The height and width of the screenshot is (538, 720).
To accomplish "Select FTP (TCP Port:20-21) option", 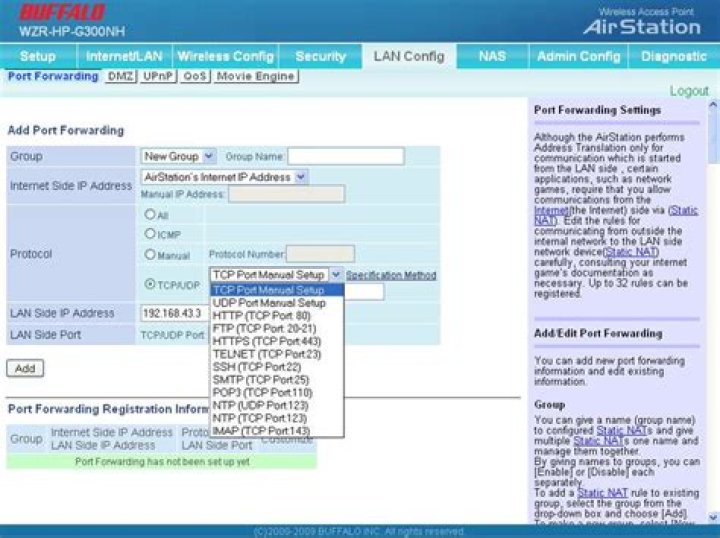I will point(265,328).
